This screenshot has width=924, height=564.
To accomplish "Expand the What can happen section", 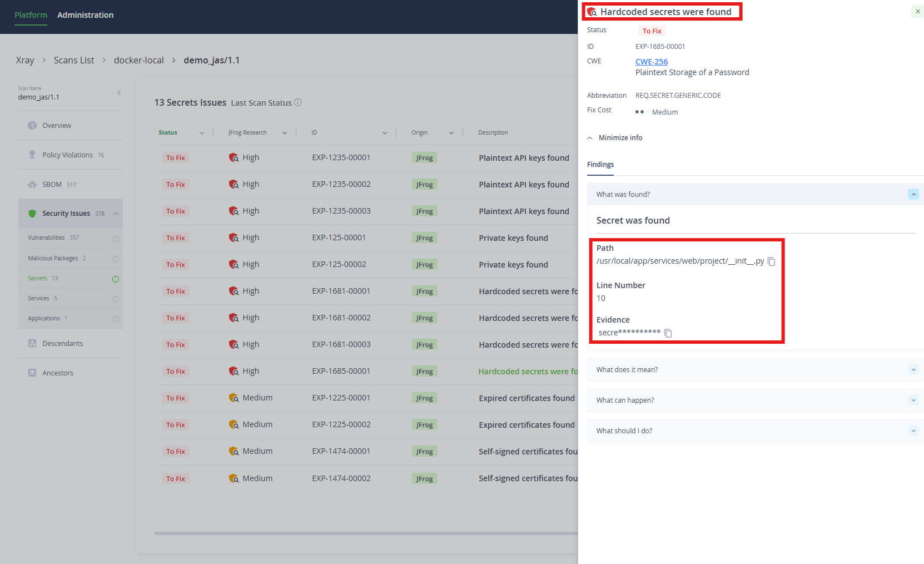I will pos(913,400).
